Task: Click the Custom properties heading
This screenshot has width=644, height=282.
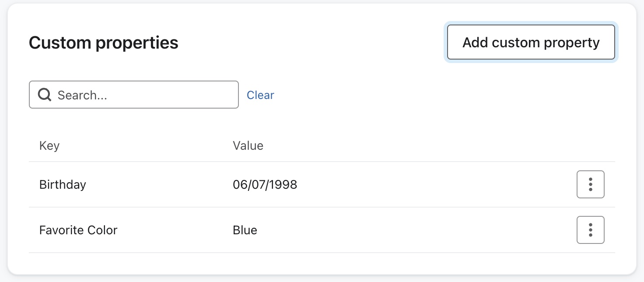Action: point(103,42)
